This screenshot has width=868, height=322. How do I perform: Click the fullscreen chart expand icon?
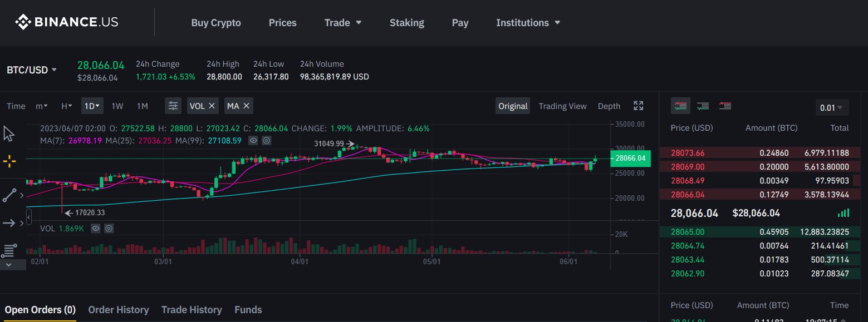point(639,106)
